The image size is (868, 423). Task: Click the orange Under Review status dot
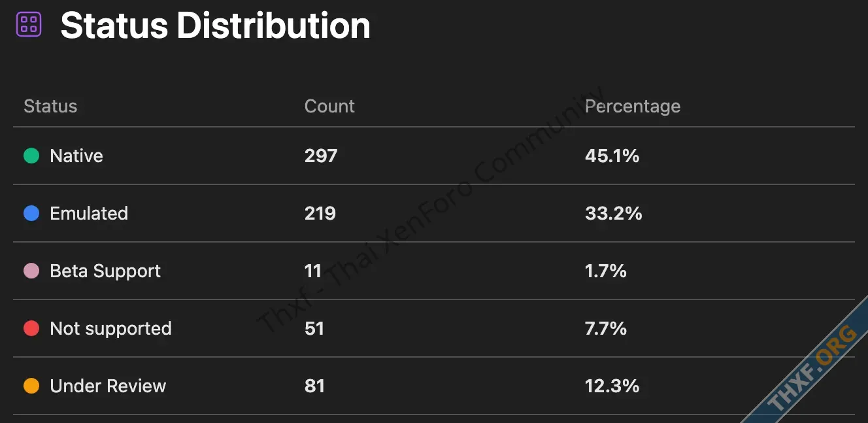point(31,386)
